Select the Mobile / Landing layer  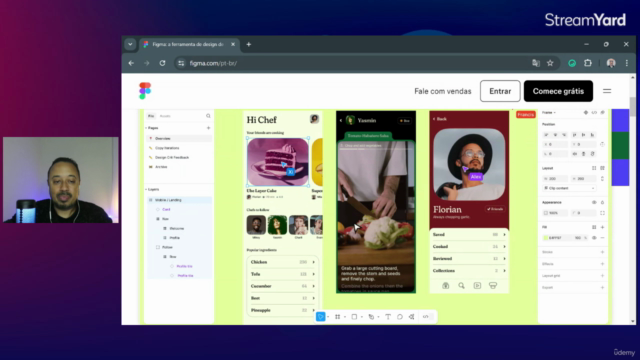[179, 200]
